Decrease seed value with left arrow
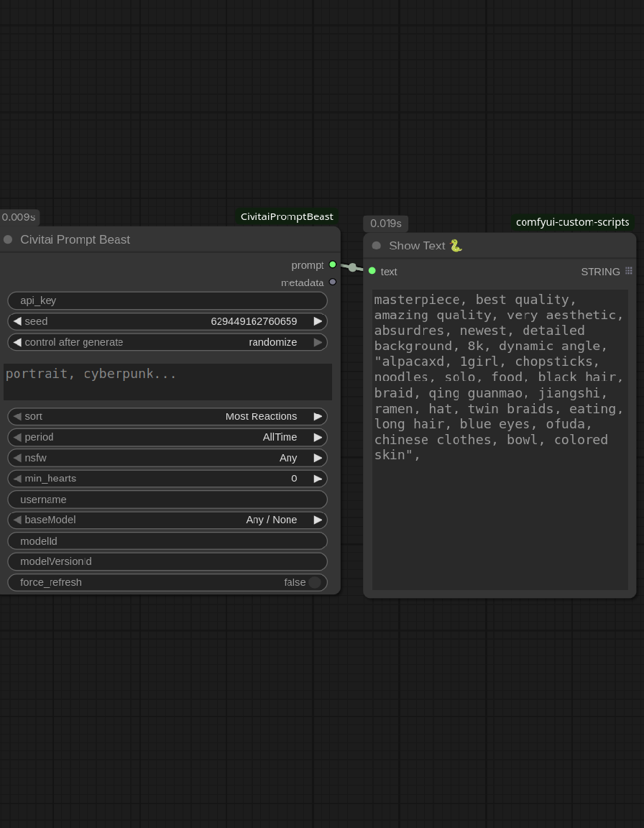Viewport: 644px width, 828px height. [17, 321]
